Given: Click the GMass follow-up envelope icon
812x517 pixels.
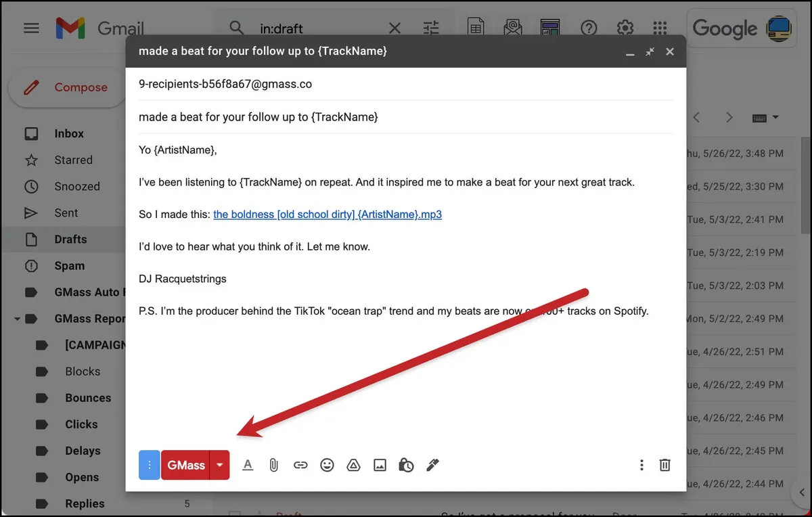Looking at the screenshot, I should (513, 28).
